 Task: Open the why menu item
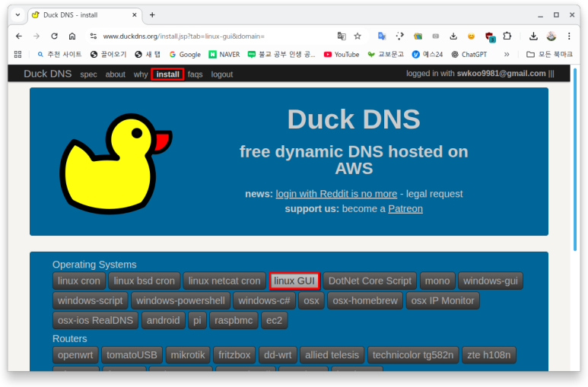pyautogui.click(x=140, y=75)
